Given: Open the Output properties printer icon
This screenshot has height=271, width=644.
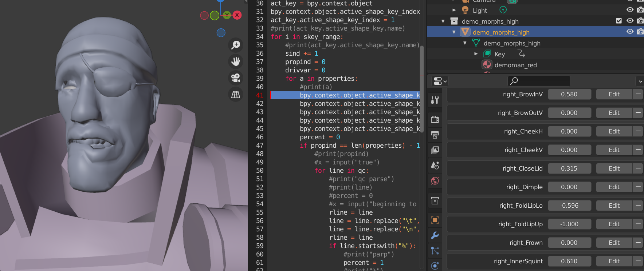Looking at the screenshot, I should pyautogui.click(x=435, y=135).
